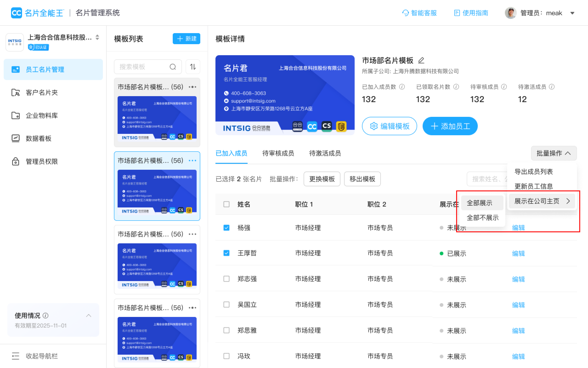Expand the 展示在公司主页 submenu arrow

(568, 201)
